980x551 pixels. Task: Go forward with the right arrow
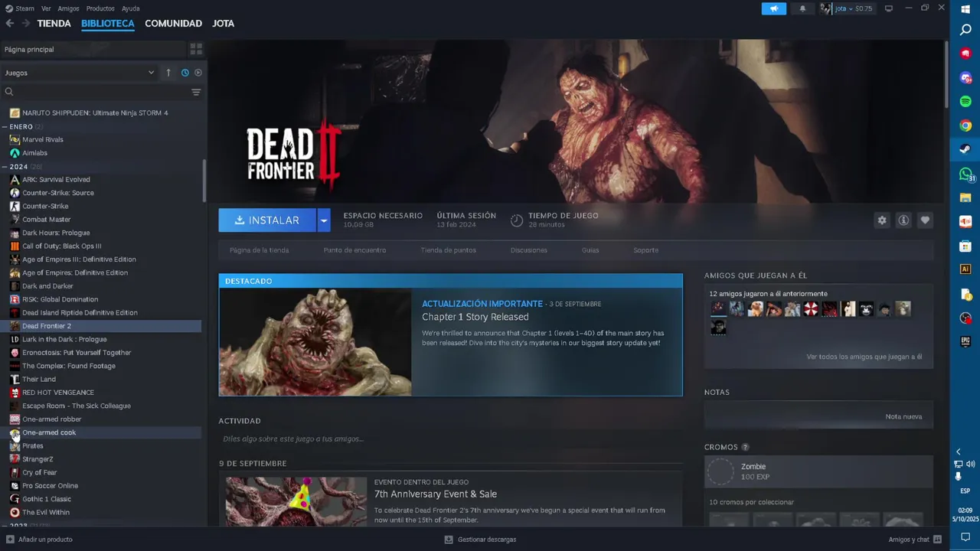coord(25,23)
